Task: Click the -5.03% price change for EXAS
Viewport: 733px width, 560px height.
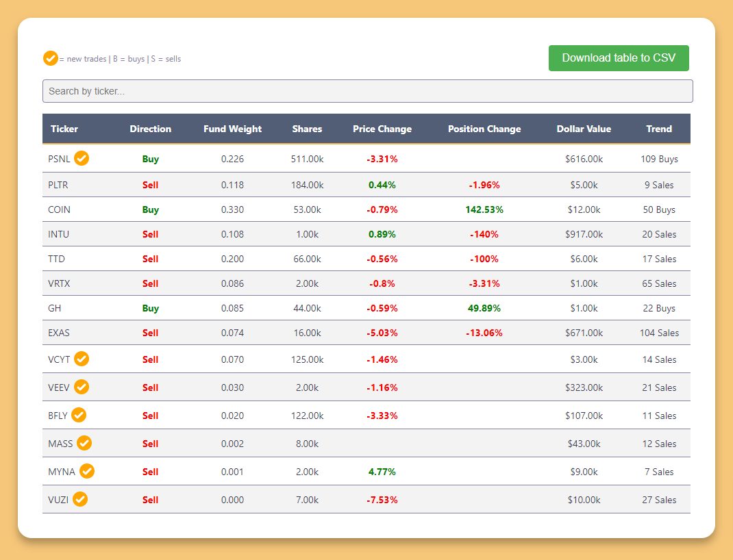Action: (382, 333)
